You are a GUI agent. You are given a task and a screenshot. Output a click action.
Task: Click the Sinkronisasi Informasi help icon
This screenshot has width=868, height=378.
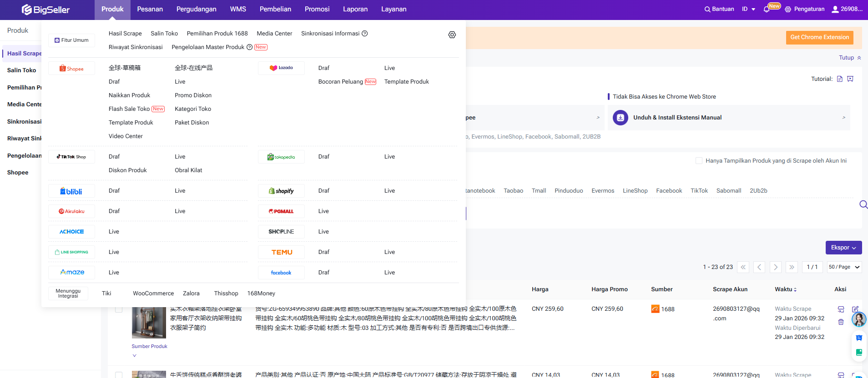coord(364,34)
